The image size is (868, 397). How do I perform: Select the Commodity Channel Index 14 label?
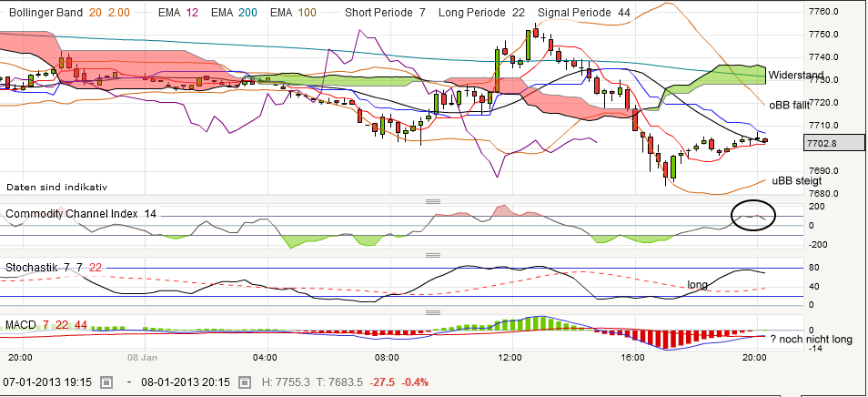[81, 214]
